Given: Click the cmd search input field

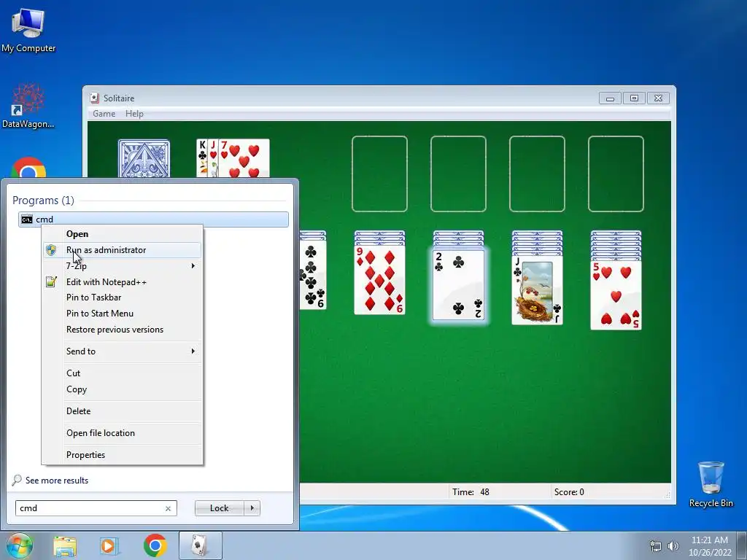Looking at the screenshot, I should coord(96,508).
